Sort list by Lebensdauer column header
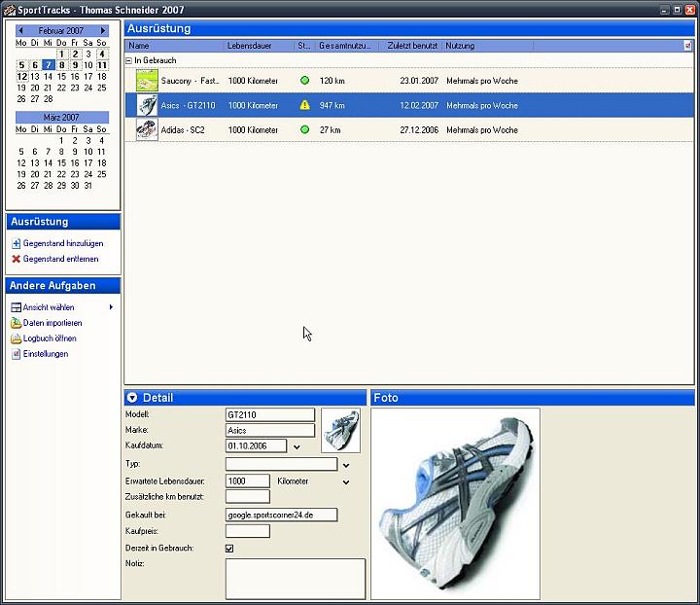The image size is (700, 605). tap(258, 46)
